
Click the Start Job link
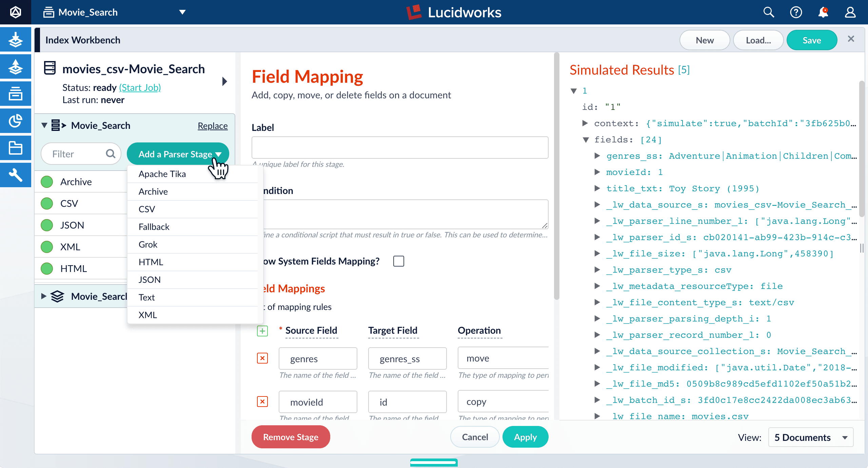point(140,87)
